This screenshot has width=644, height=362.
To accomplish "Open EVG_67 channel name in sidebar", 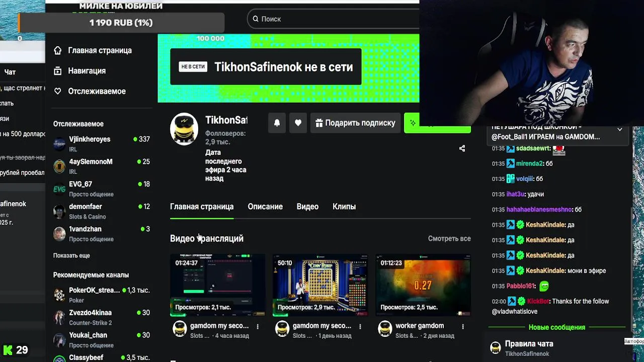I will [80, 184].
